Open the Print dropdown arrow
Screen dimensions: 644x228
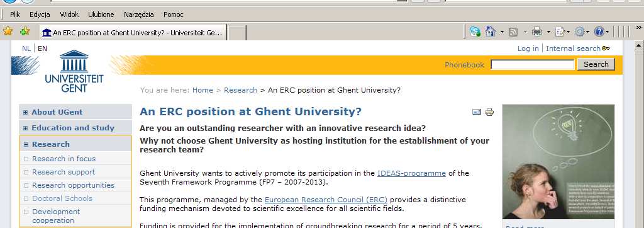(x=548, y=31)
